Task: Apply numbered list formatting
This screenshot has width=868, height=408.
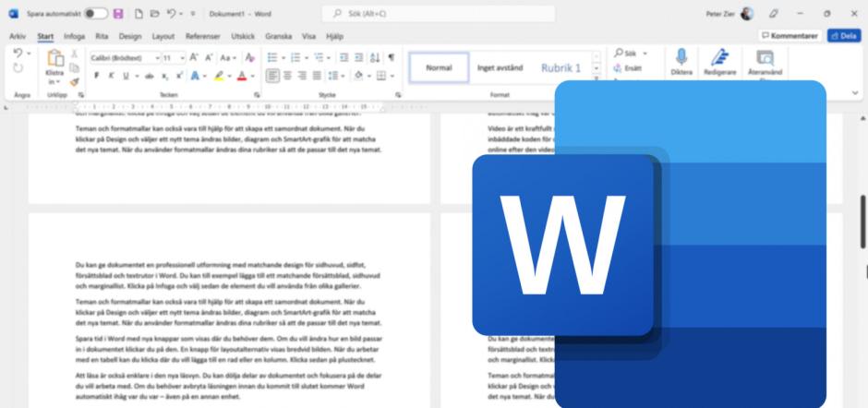Action: pos(295,57)
